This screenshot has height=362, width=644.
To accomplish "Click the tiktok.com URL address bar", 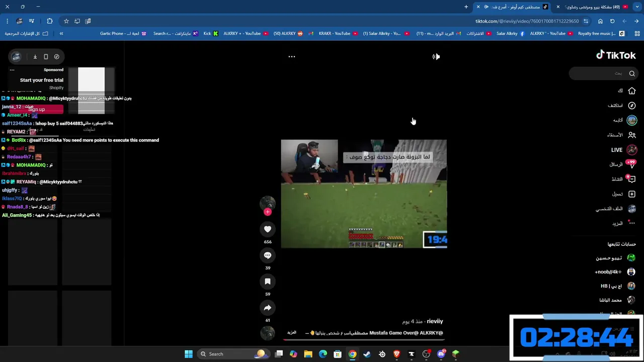I will (x=527, y=21).
